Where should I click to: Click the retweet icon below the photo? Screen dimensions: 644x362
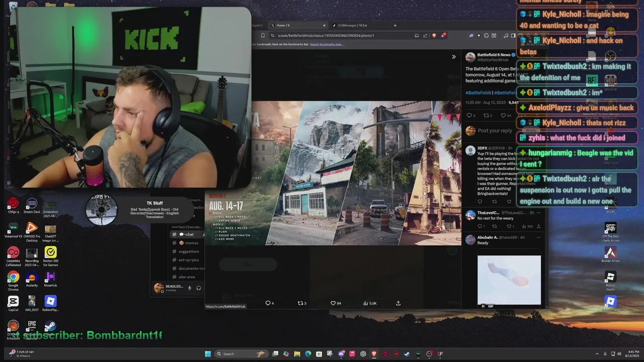pos(302,303)
